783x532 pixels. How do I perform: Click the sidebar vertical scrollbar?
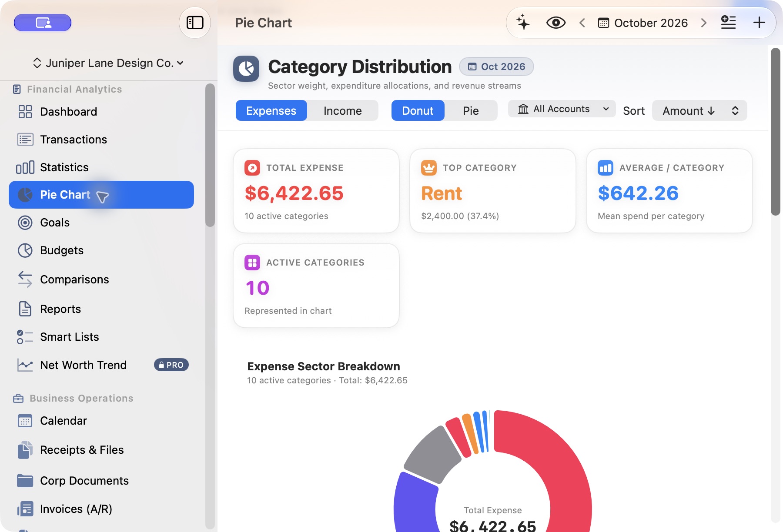[210, 155]
